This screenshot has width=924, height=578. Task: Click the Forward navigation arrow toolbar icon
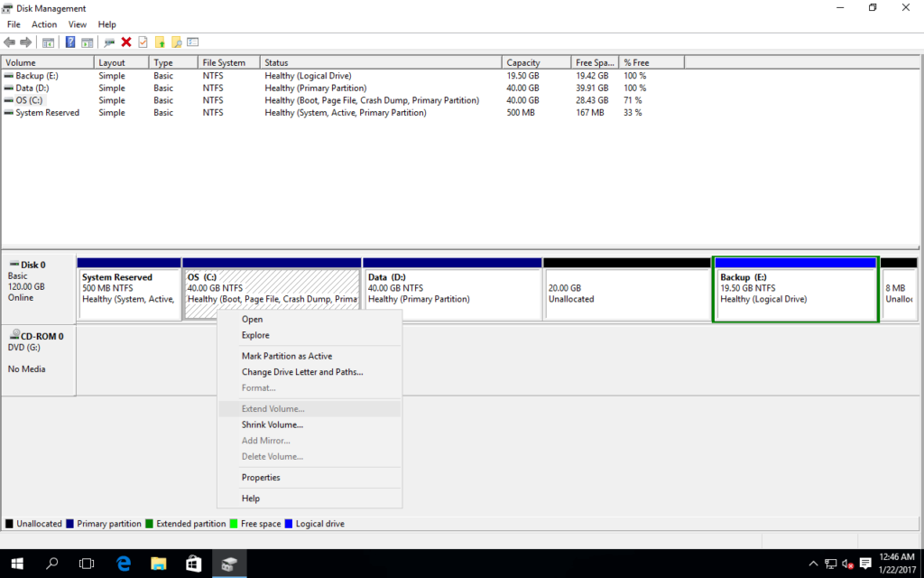pos(25,42)
